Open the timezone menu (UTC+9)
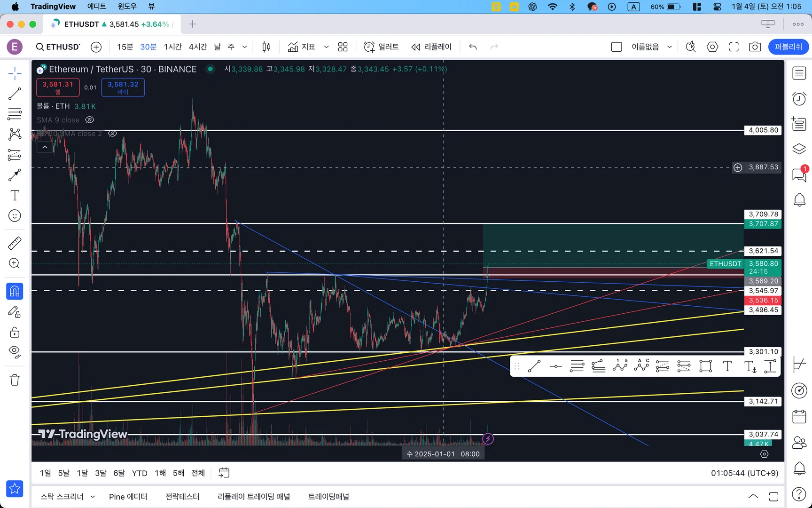This screenshot has width=812, height=508. pos(744,473)
